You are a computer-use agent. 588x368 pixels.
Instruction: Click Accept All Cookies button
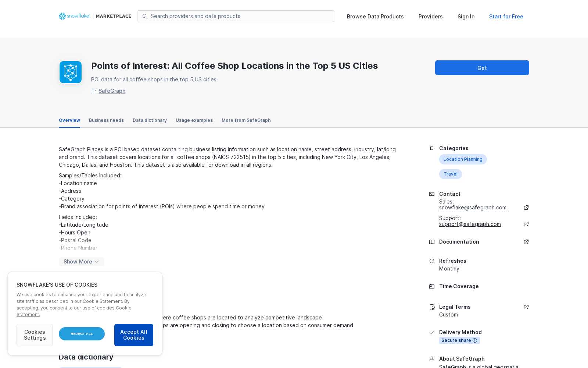click(x=134, y=335)
